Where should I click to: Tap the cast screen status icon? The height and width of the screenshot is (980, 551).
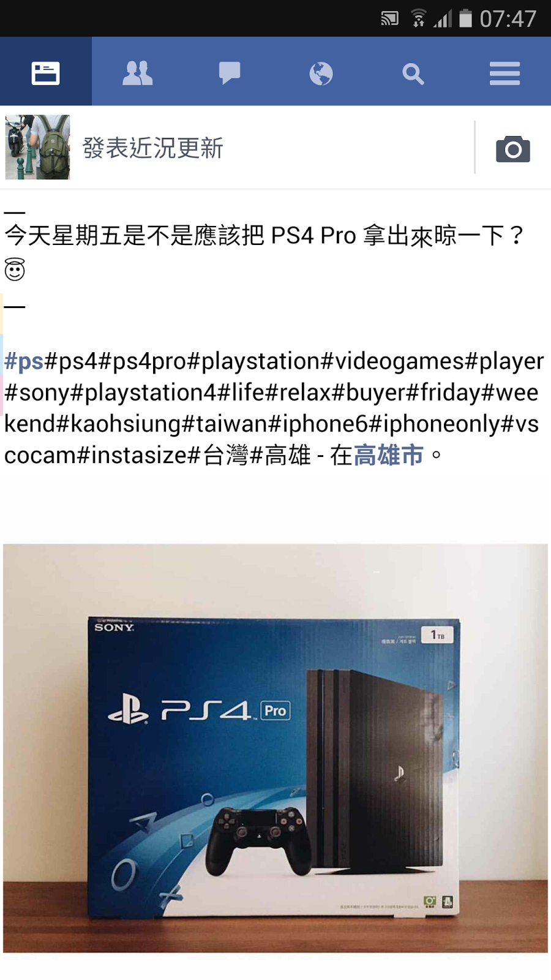click(x=389, y=18)
